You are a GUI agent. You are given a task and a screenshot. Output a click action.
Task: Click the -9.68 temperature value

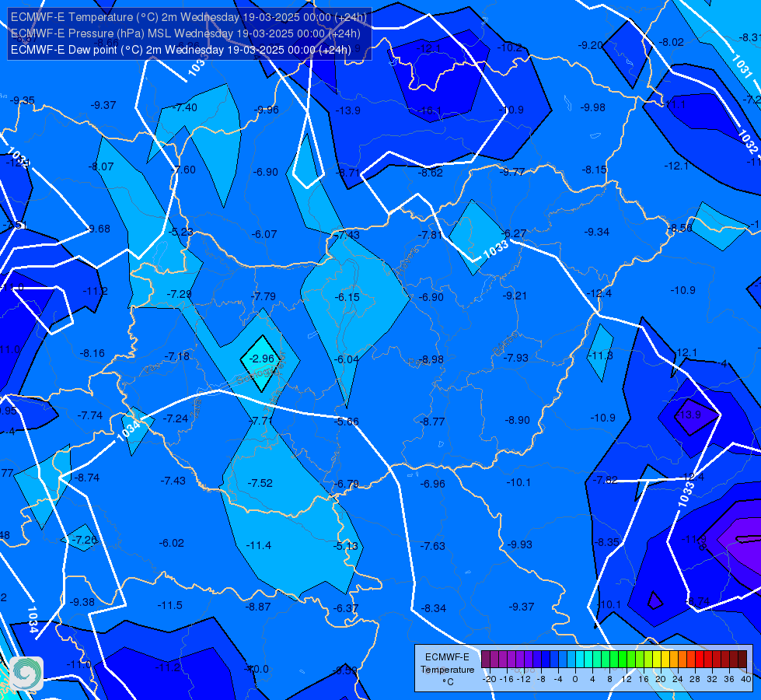pyautogui.click(x=97, y=229)
